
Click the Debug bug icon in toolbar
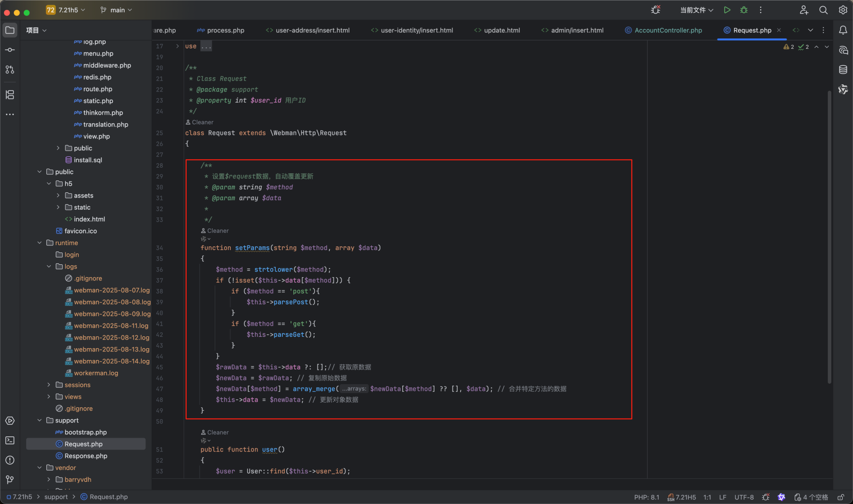(x=744, y=10)
